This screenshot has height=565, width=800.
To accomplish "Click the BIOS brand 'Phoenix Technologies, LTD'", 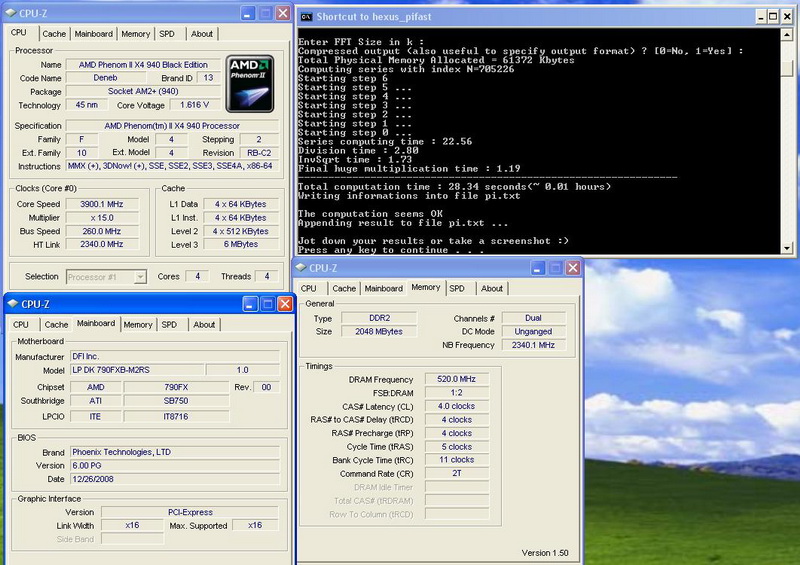I will point(175,452).
